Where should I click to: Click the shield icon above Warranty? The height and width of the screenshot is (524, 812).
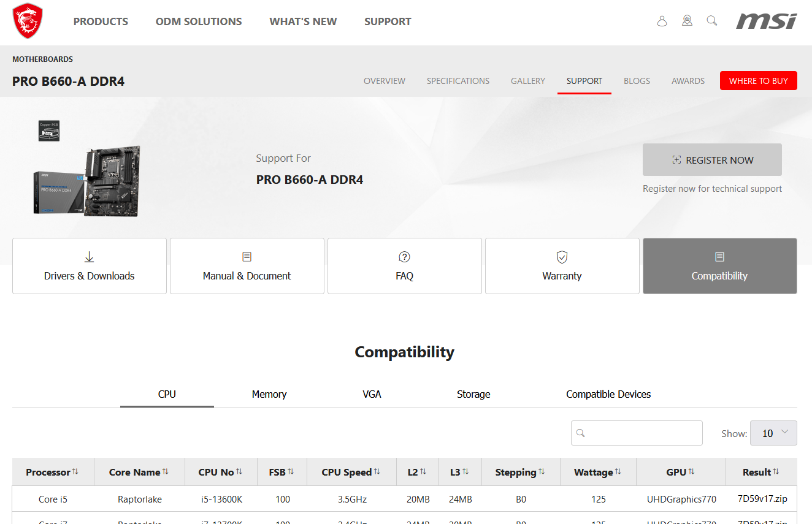click(x=562, y=257)
